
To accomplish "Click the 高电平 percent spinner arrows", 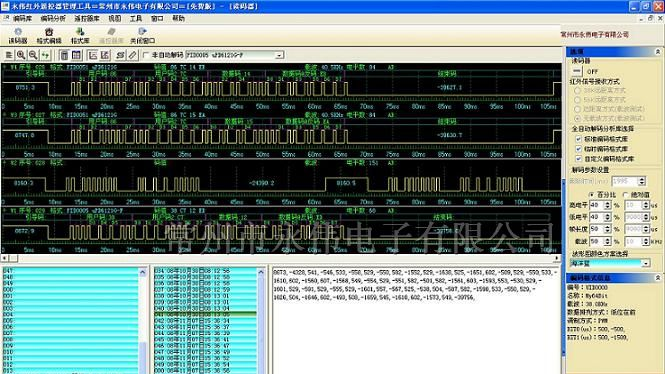I will tap(607, 205).
